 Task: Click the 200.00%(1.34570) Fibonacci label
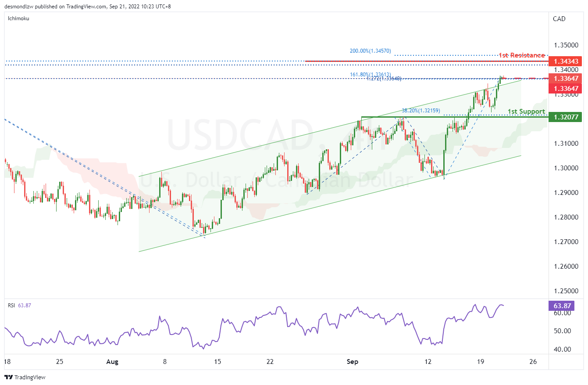tap(370, 51)
